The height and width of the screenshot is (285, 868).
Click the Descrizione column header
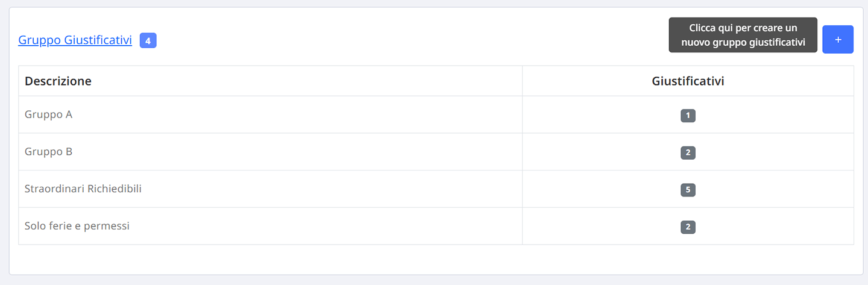(x=58, y=81)
